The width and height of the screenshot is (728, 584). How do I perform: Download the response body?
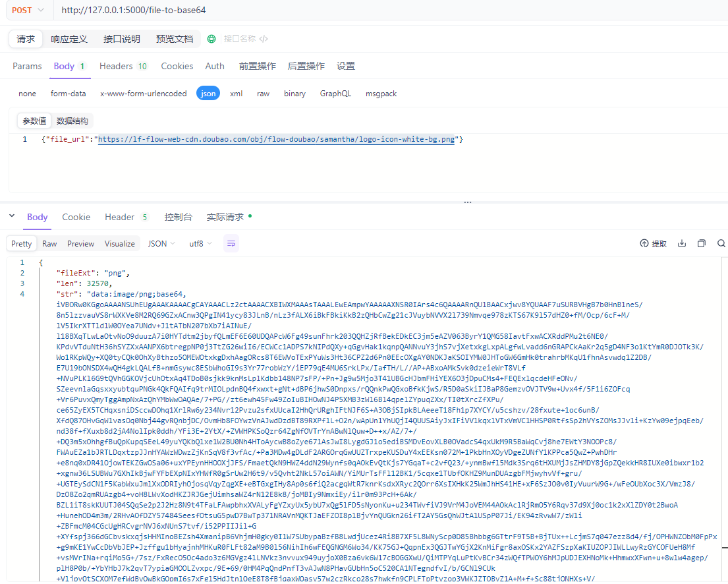pyautogui.click(x=682, y=243)
